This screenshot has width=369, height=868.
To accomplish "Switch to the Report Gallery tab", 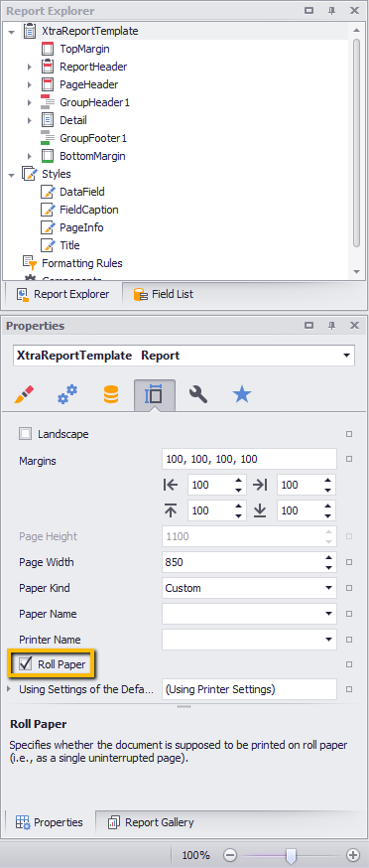I will (151, 822).
